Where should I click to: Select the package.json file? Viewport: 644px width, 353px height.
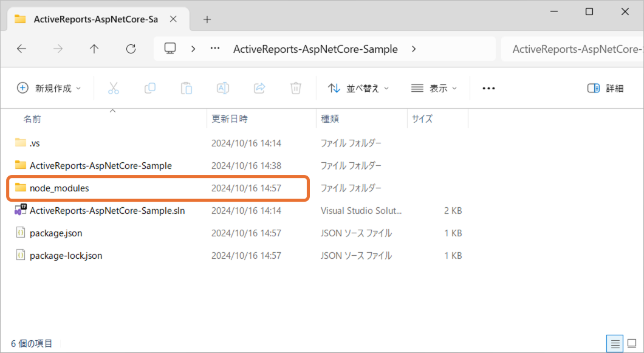[x=56, y=233]
